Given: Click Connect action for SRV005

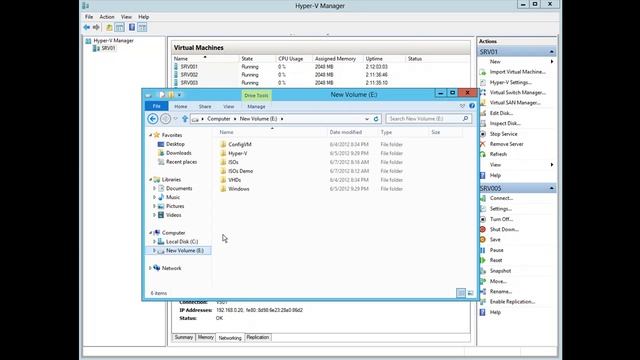Looking at the screenshot, I should click(501, 198).
